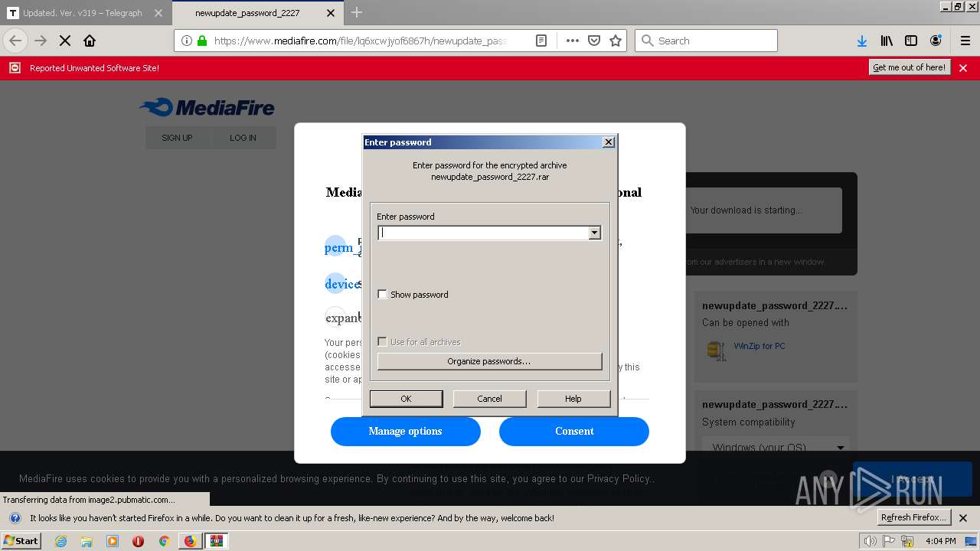Close the Telegraph tab

[x=158, y=13]
